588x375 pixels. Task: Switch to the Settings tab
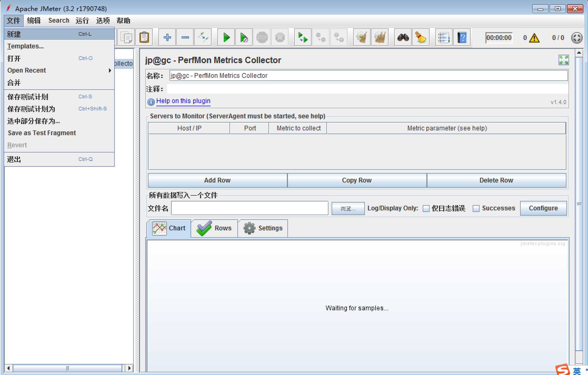coord(263,228)
